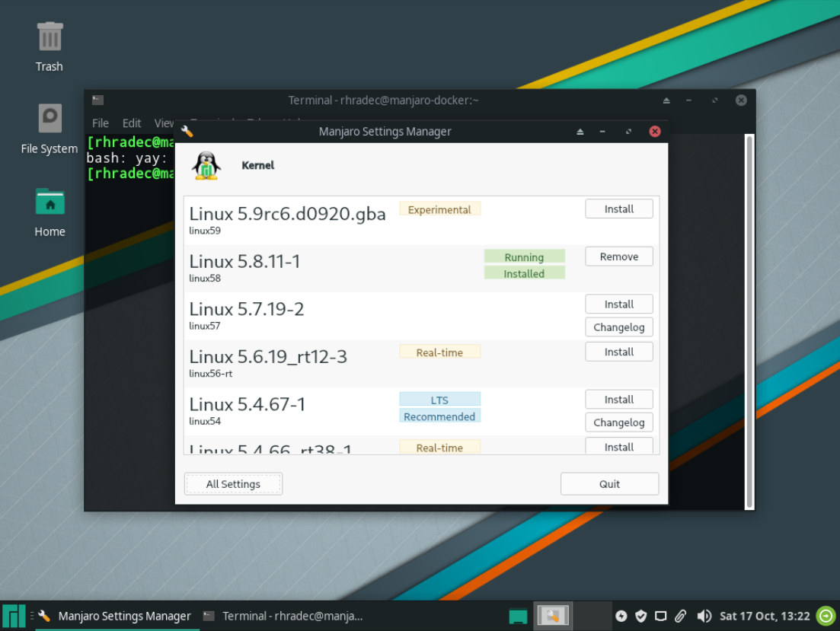Shade the Terminal window with titlebar arrow

point(666,100)
